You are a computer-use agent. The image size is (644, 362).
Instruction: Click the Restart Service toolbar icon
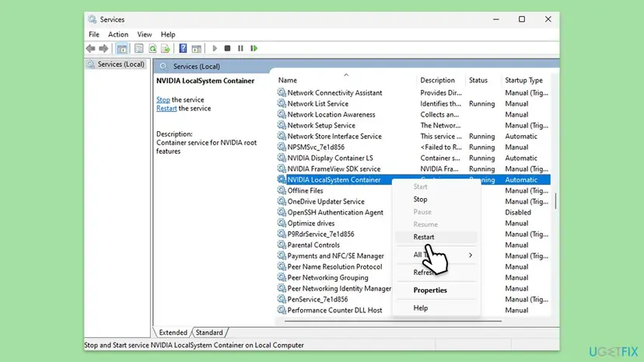pos(254,48)
